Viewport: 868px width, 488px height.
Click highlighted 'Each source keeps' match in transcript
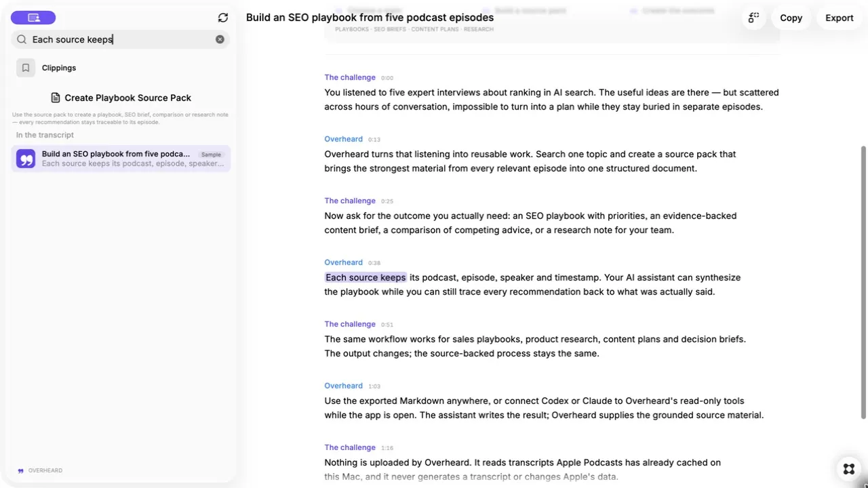point(366,277)
